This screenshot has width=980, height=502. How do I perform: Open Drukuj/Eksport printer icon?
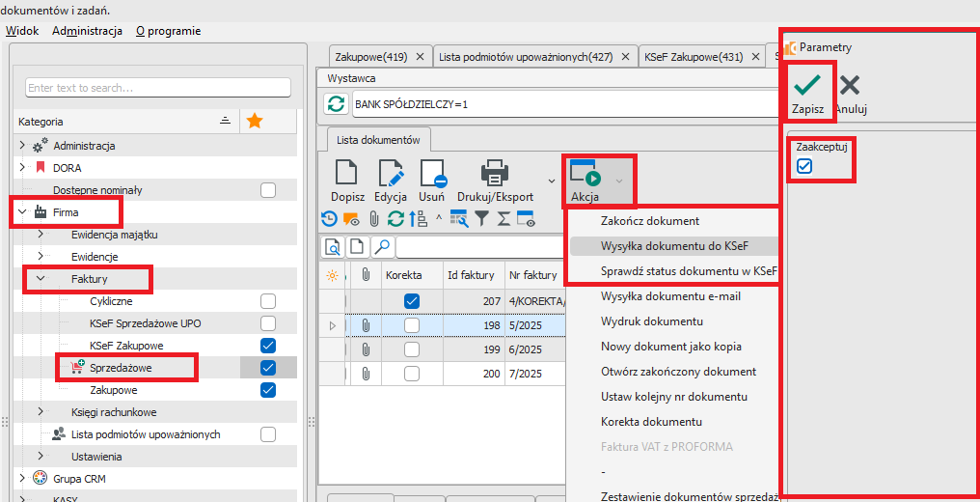tap(495, 174)
